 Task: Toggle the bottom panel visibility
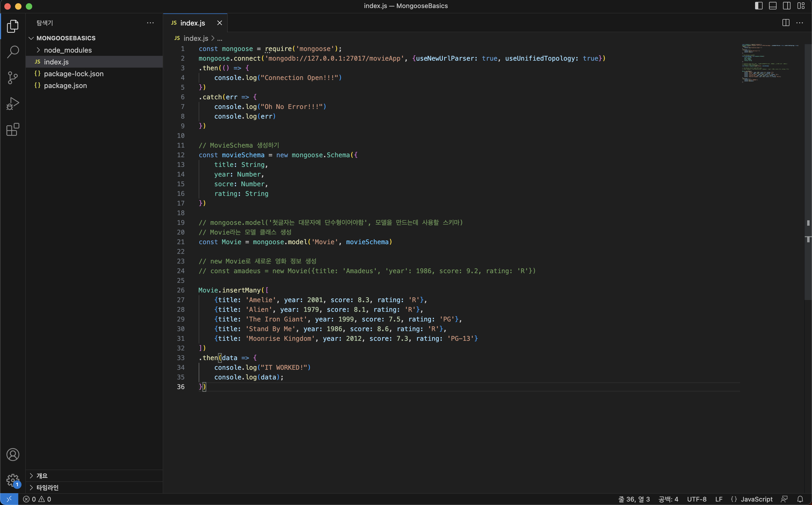[x=773, y=6]
